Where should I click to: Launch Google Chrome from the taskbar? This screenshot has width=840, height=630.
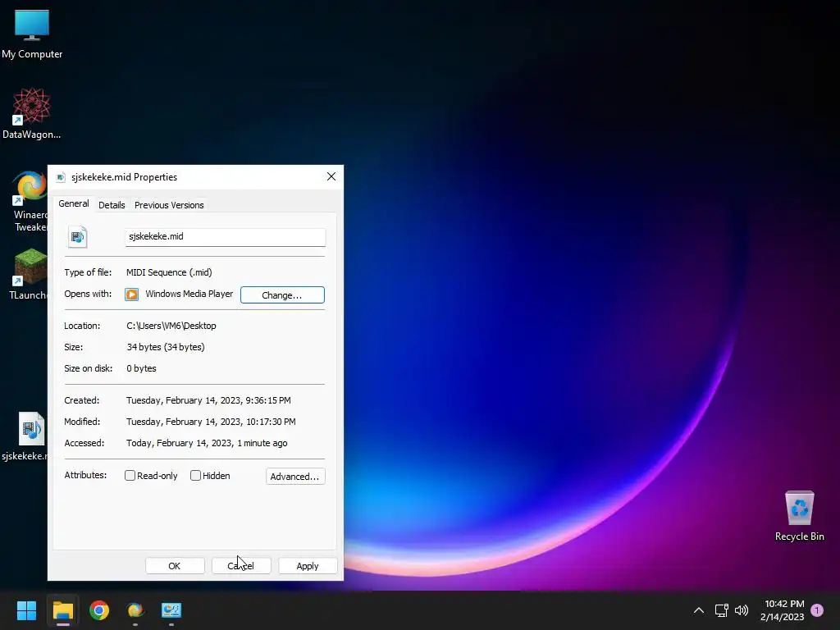99,610
